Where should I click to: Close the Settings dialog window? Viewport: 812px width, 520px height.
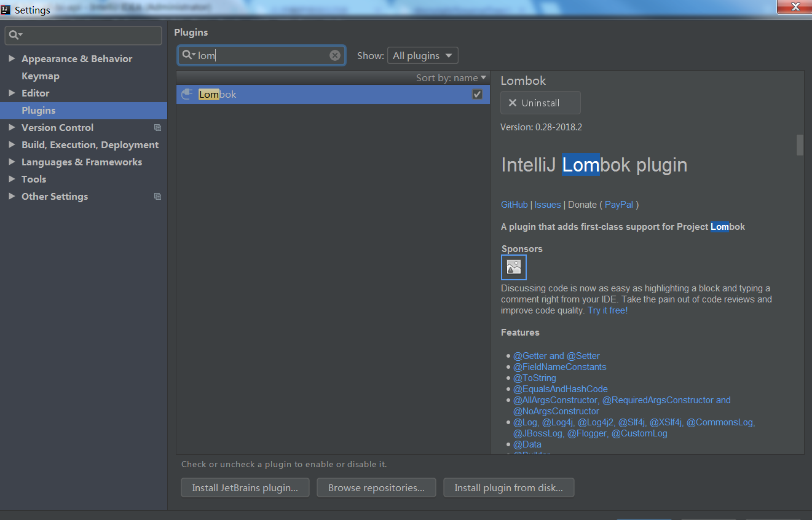pos(795,7)
